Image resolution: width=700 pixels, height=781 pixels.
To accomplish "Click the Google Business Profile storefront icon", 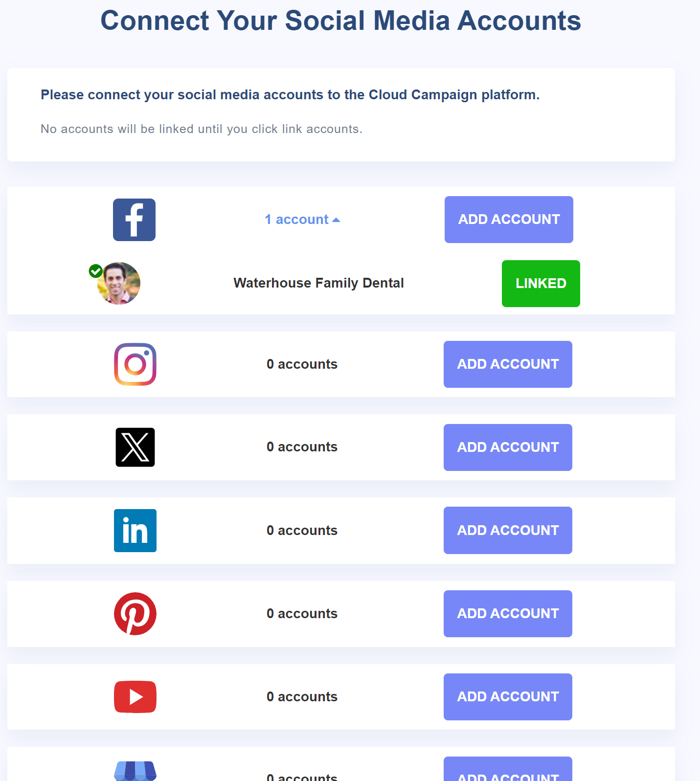I will click(135, 771).
